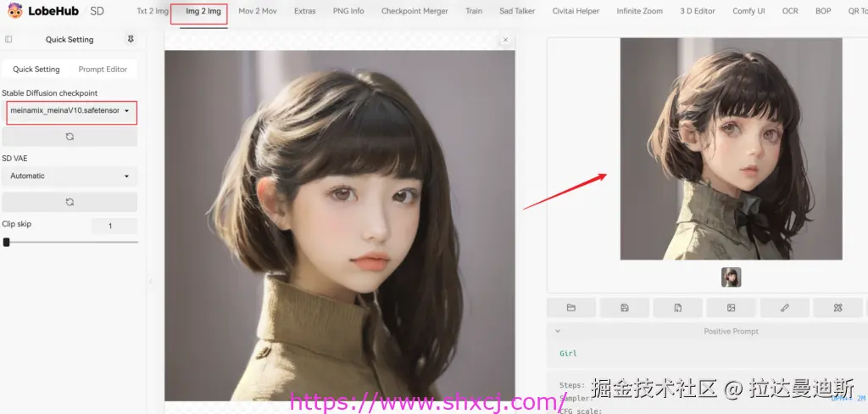Click the 'Stable Diffusion checkpoint' label
This screenshot has width=868, height=414.
point(50,93)
